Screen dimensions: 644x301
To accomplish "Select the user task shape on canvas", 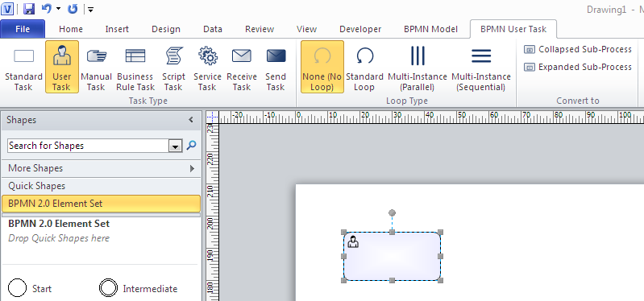I will (393, 256).
